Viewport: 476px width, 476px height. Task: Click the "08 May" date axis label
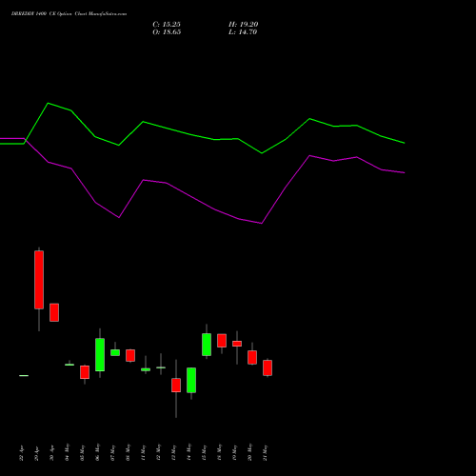pyautogui.click(x=128, y=452)
